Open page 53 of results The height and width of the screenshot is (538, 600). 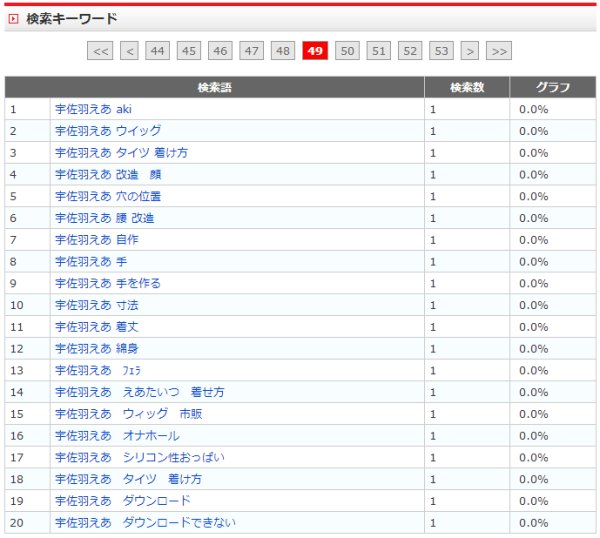441,51
